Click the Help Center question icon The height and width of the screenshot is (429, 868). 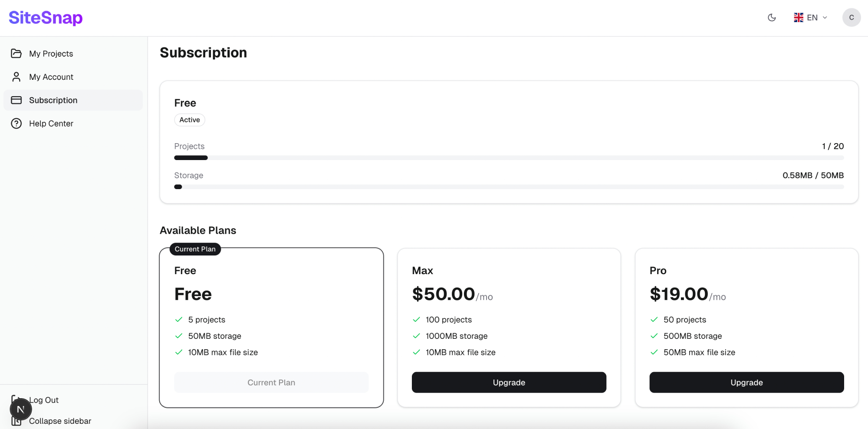pos(16,124)
